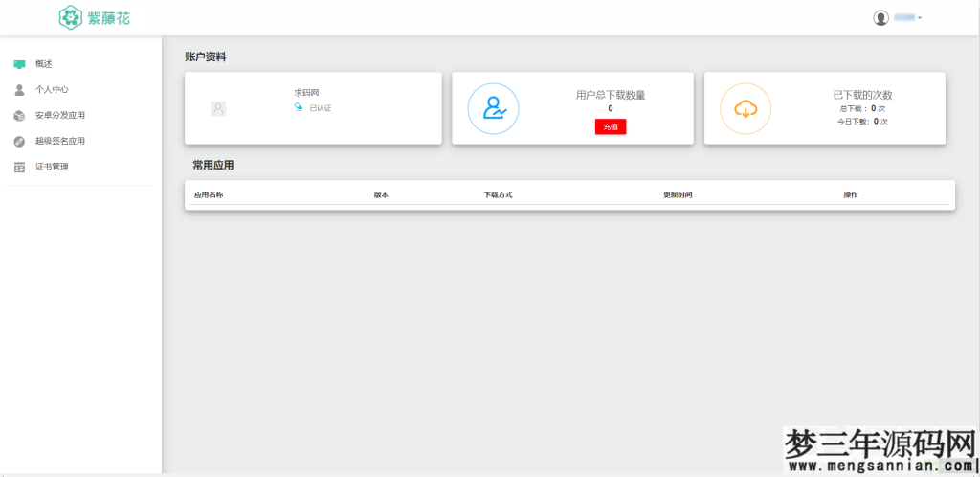The height and width of the screenshot is (477, 980).
Task: Click the round icon beside 超级签名应用
Action: point(19,142)
